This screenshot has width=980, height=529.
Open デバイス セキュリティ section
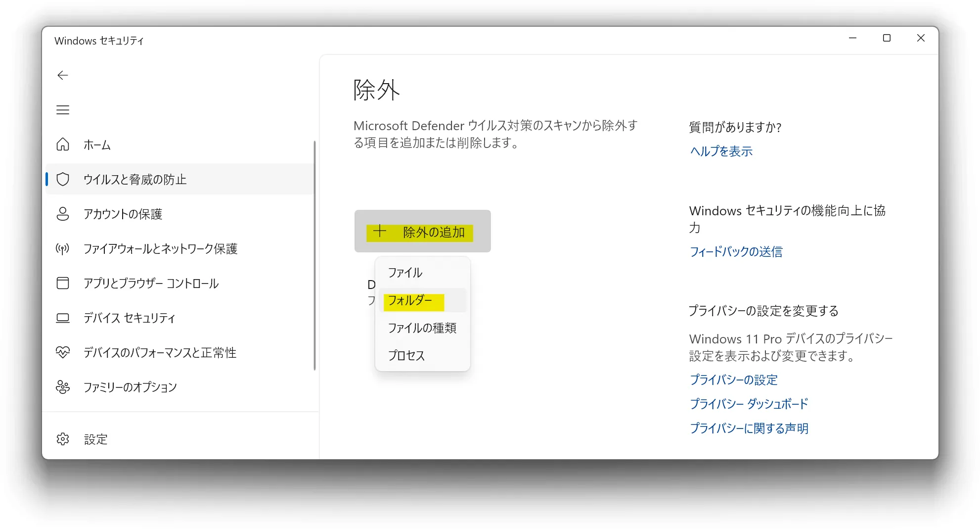coord(179,318)
